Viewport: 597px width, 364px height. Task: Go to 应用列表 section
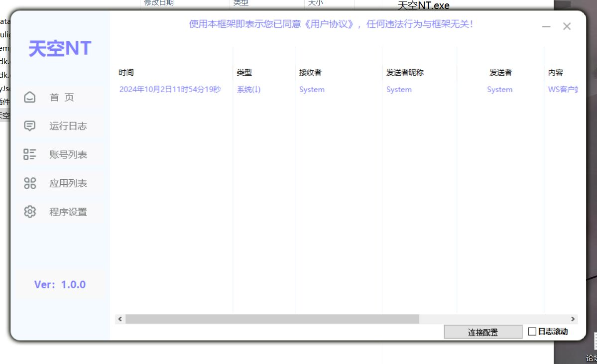(68, 183)
